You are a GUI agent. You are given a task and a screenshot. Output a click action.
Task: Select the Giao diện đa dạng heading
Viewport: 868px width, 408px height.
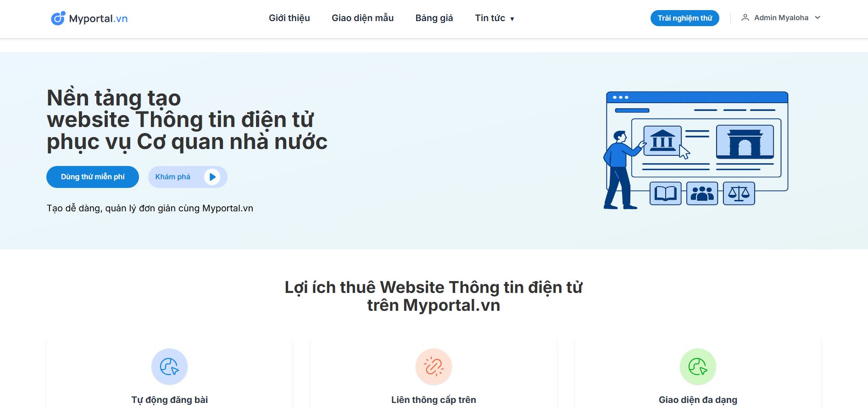[x=698, y=400]
